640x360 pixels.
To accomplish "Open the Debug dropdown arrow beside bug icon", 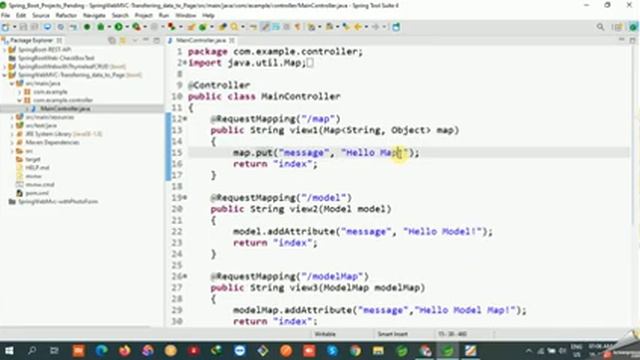I will (x=109, y=27).
